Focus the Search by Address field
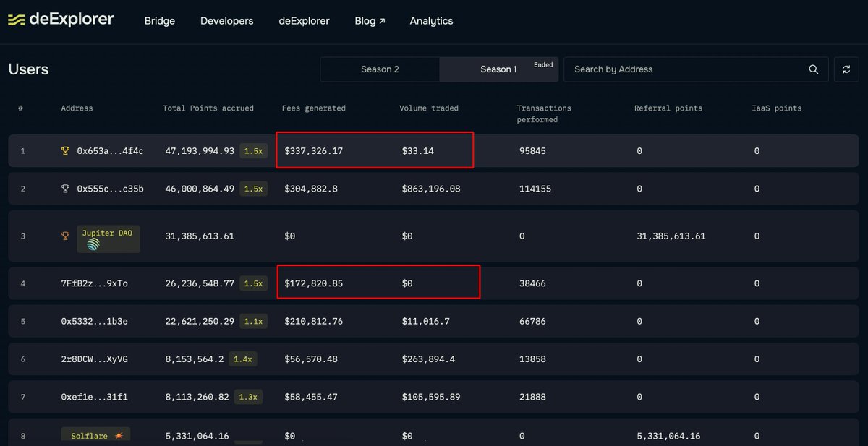The width and height of the screenshot is (868, 446). 696,69
